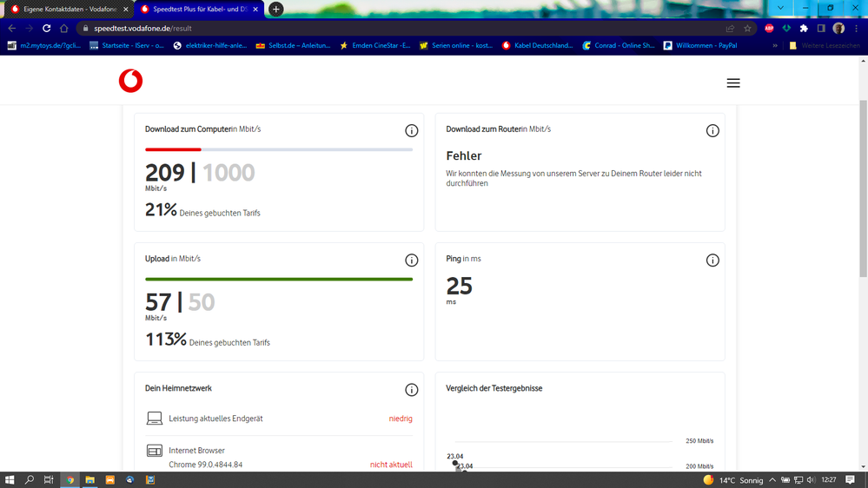Image resolution: width=868 pixels, height=488 pixels.
Task: Click the page's vertical scrollbar thumb
Action: pyautogui.click(x=863, y=188)
